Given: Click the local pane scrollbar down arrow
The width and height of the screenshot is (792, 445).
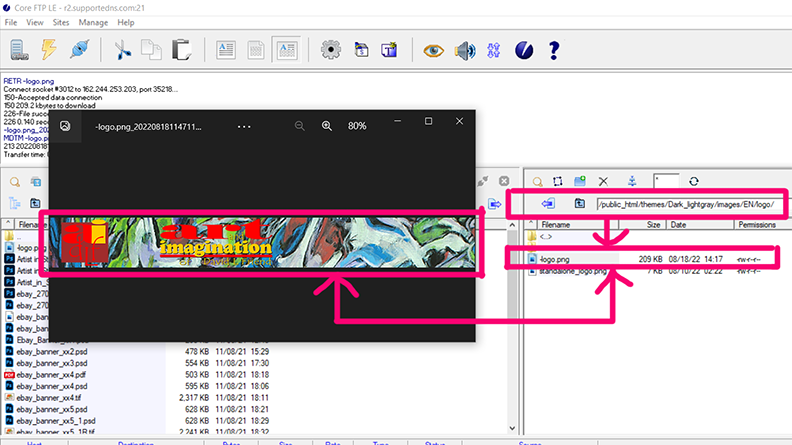Looking at the screenshot, I should 512,428.
